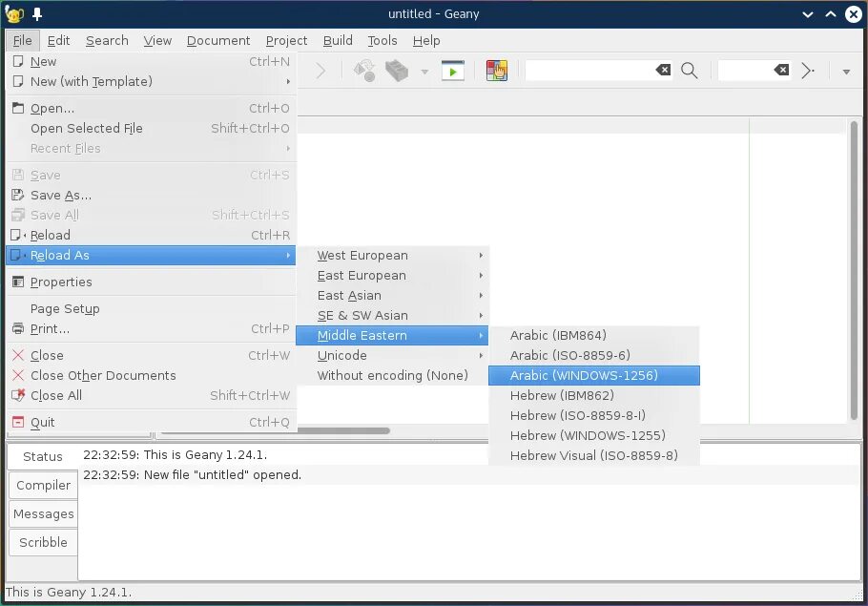Open the Build menu
The height and width of the screenshot is (606, 868).
[x=338, y=40]
